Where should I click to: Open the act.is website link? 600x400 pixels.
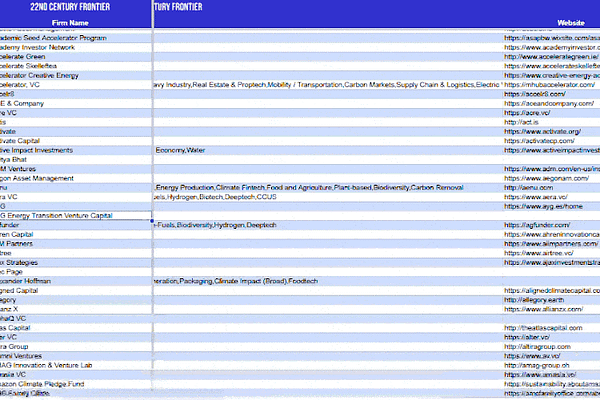pos(521,122)
